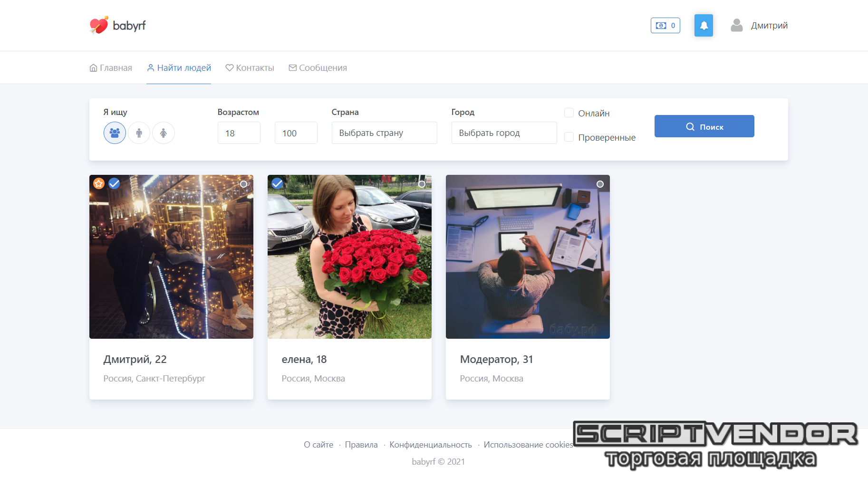Switch to the Контакты tab

pyautogui.click(x=250, y=68)
